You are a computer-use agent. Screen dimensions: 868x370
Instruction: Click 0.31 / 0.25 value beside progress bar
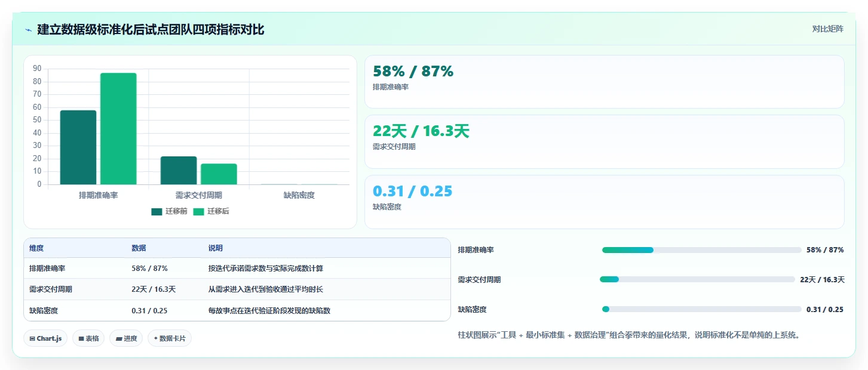tap(825, 309)
